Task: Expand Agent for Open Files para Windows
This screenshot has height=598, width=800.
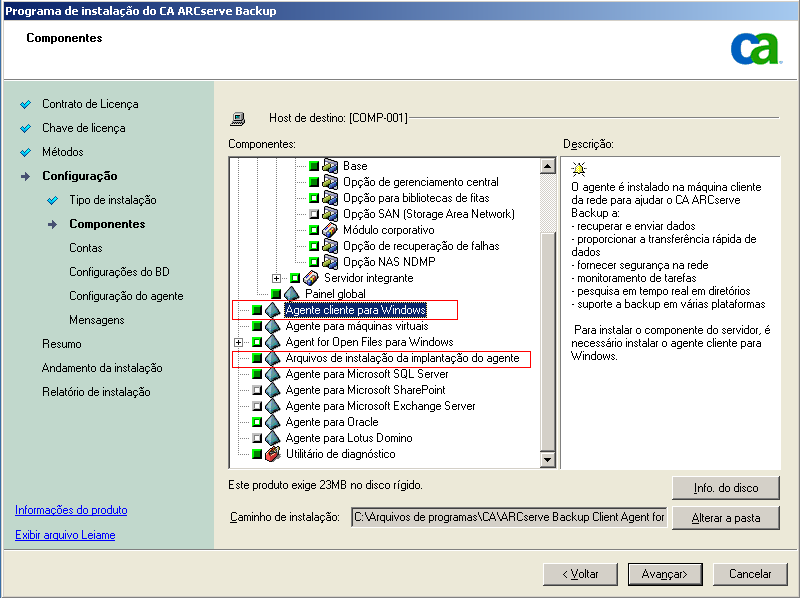Action: [x=237, y=341]
